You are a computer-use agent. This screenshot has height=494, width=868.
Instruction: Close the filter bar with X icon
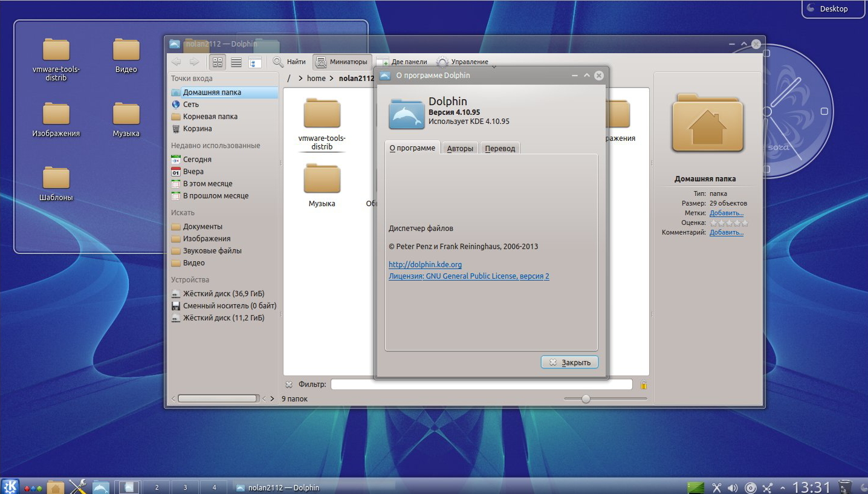click(289, 384)
